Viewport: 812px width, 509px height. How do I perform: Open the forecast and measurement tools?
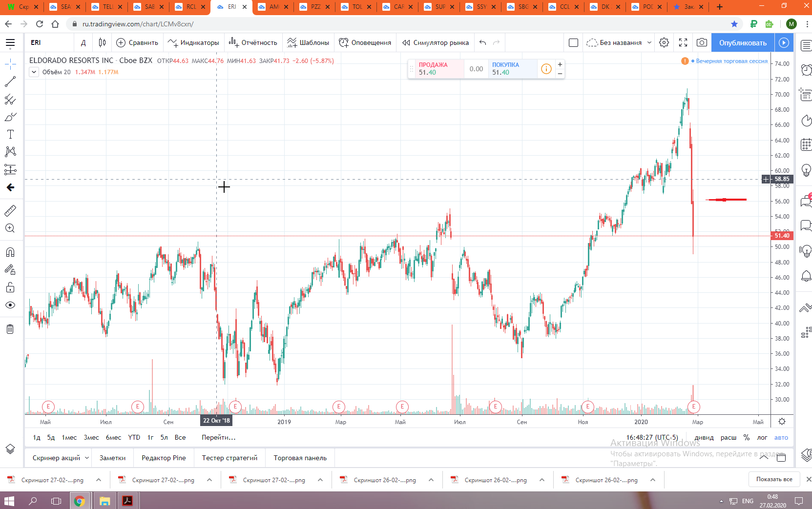tap(10, 169)
